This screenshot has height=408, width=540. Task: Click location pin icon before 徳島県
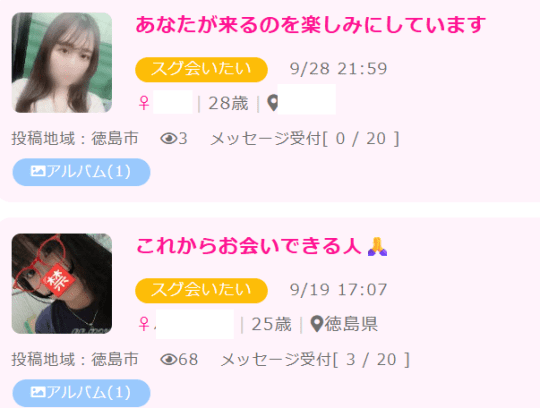click(x=317, y=324)
